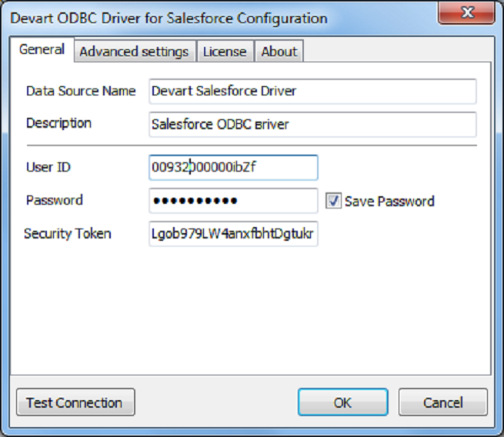Image resolution: width=504 pixels, height=437 pixels.
Task: Switch to the General tab
Action: [x=42, y=50]
